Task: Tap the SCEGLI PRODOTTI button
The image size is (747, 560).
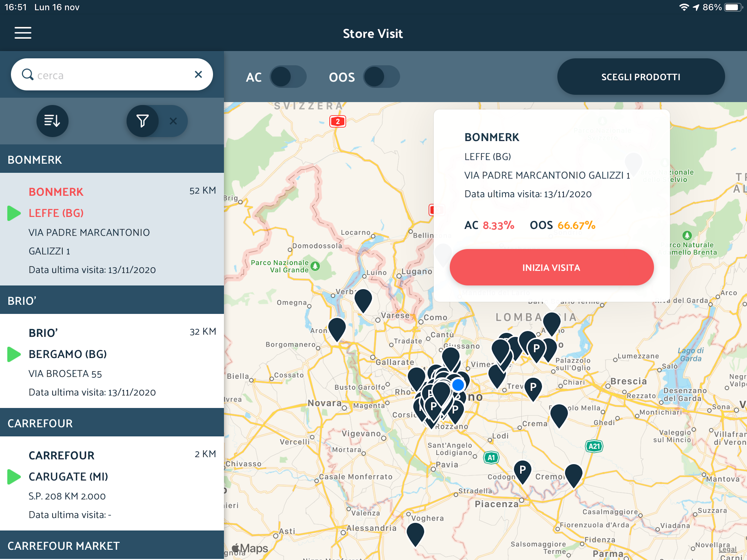Action: tap(641, 77)
